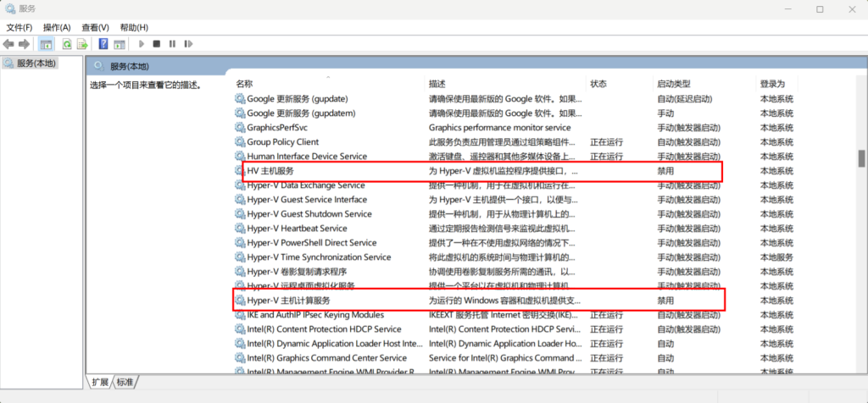Click the Back arrow in toolbar
Screen dimensions: 868x403
click(x=8, y=44)
